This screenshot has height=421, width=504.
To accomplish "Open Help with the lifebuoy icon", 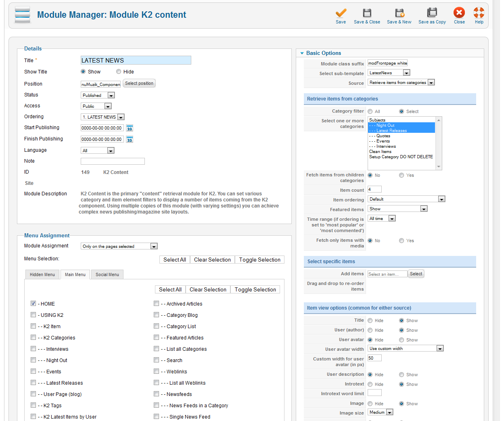I will [479, 13].
